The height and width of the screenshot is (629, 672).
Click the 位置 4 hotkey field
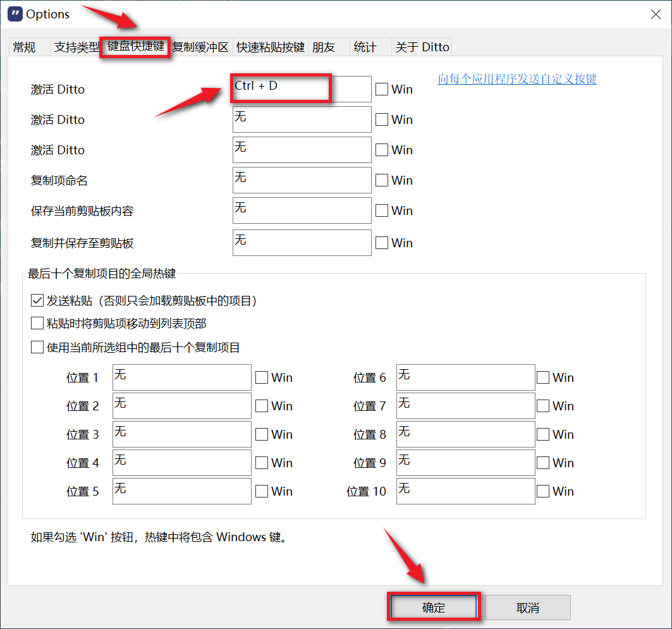181,463
